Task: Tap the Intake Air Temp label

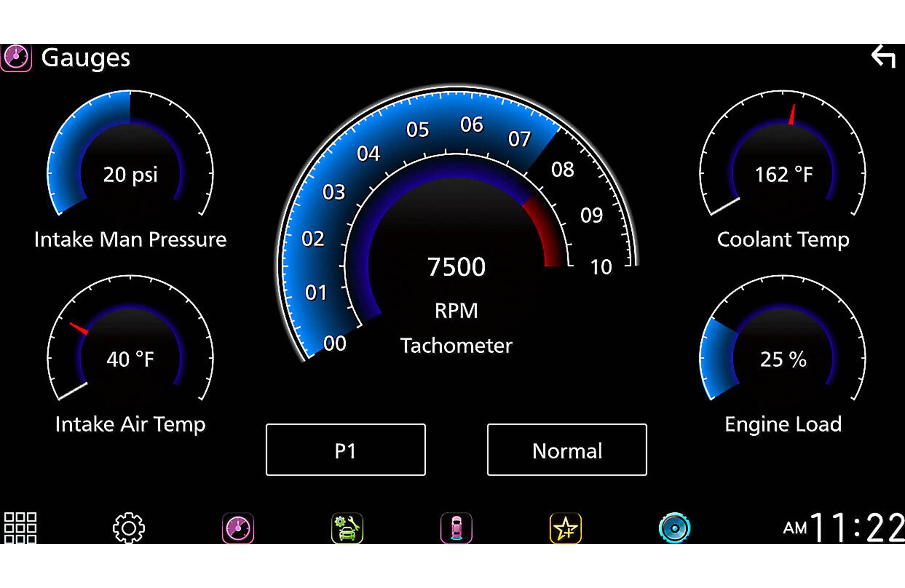Action: (x=130, y=425)
